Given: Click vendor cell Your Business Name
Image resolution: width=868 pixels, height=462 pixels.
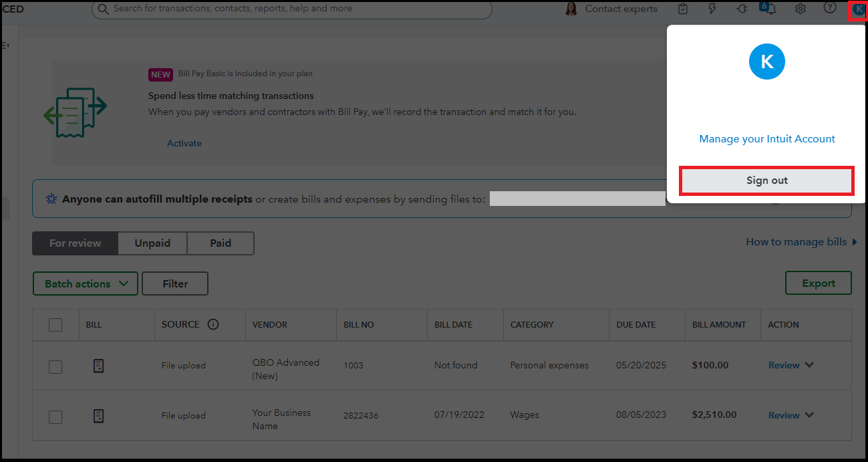Looking at the screenshot, I should [281, 419].
